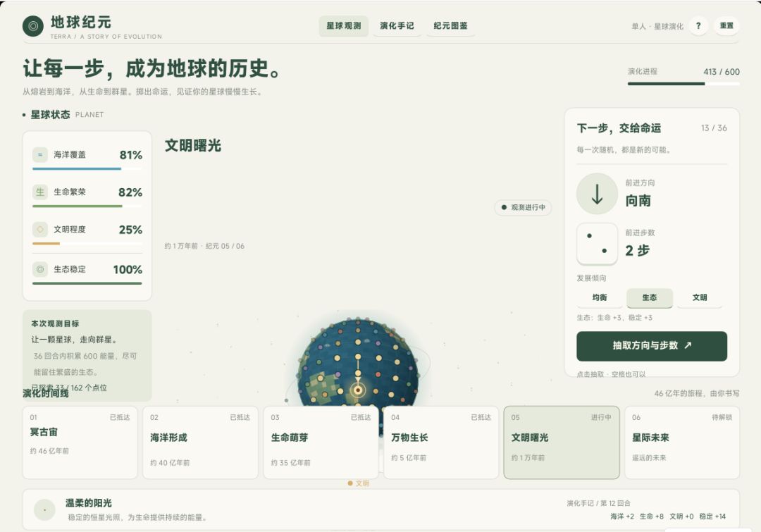Click the 81% ocean coverage value
This screenshot has width=761, height=532.
130,155
